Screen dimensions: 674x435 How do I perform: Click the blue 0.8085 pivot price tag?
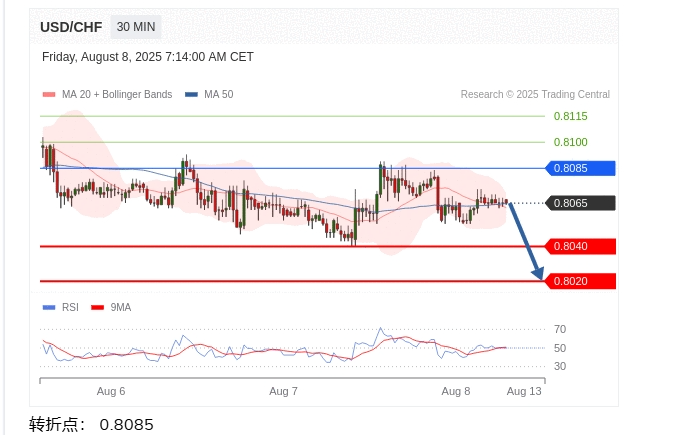pyautogui.click(x=580, y=168)
